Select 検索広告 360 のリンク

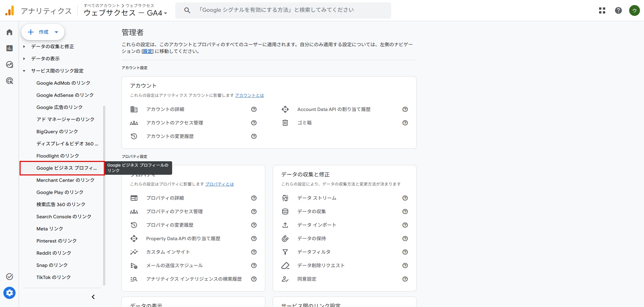click(x=61, y=204)
